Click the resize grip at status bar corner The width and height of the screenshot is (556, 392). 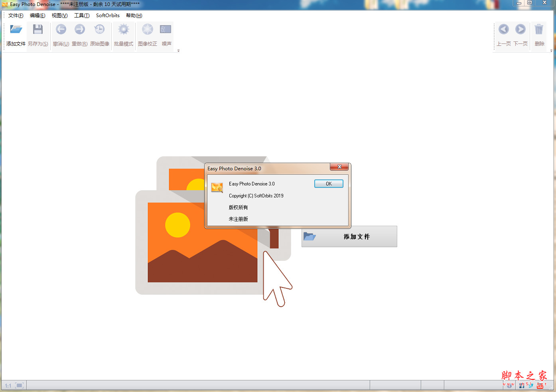click(x=552, y=388)
